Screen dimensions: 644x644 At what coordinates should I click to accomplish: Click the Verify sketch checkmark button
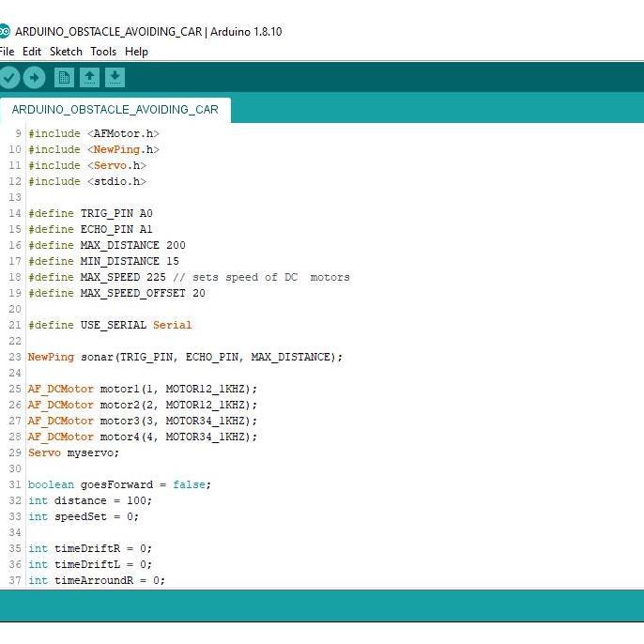pyautogui.click(x=9, y=78)
